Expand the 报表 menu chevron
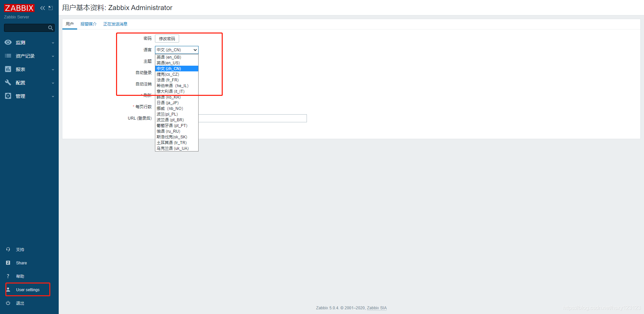This screenshot has height=314, width=644. [x=53, y=70]
